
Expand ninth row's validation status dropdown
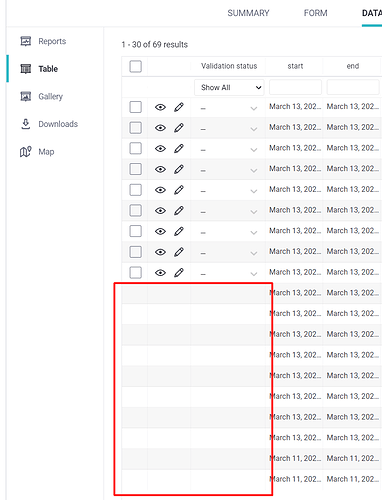[x=254, y=274]
